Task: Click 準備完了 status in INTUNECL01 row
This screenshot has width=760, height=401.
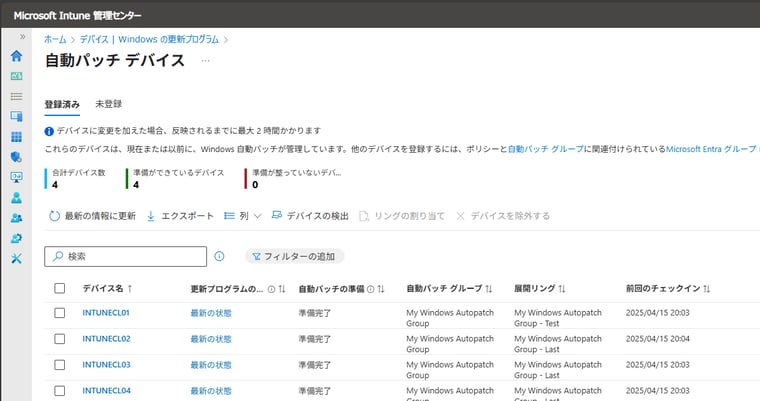Action: click(315, 313)
